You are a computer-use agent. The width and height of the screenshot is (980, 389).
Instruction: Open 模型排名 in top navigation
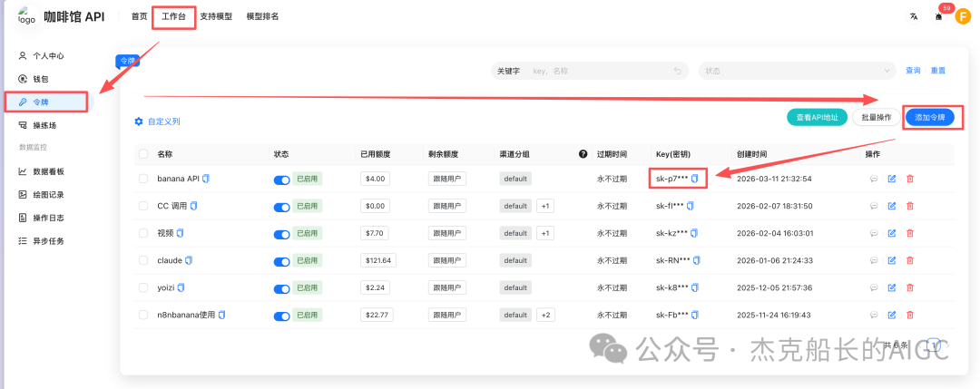click(262, 17)
